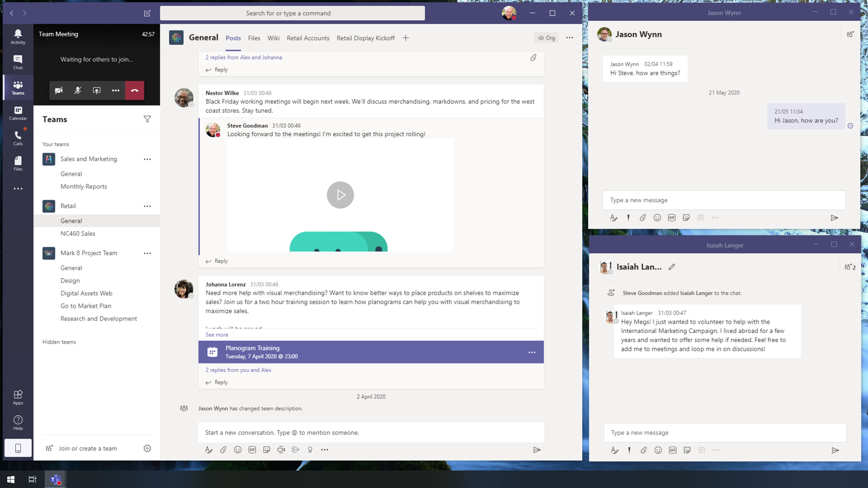Open the Go to Market Plan channel
The height and width of the screenshot is (488, 868).
point(85,306)
